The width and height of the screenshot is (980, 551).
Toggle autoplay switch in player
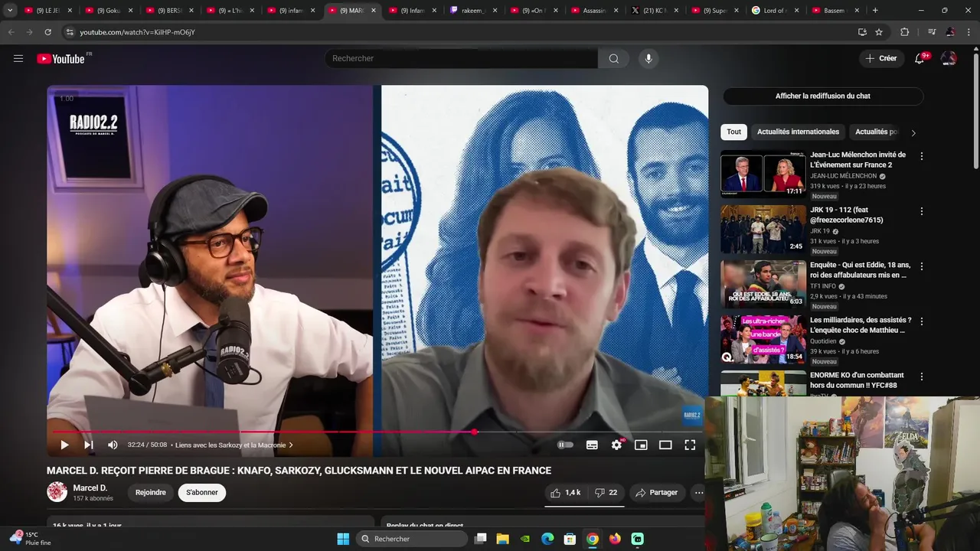[566, 445]
